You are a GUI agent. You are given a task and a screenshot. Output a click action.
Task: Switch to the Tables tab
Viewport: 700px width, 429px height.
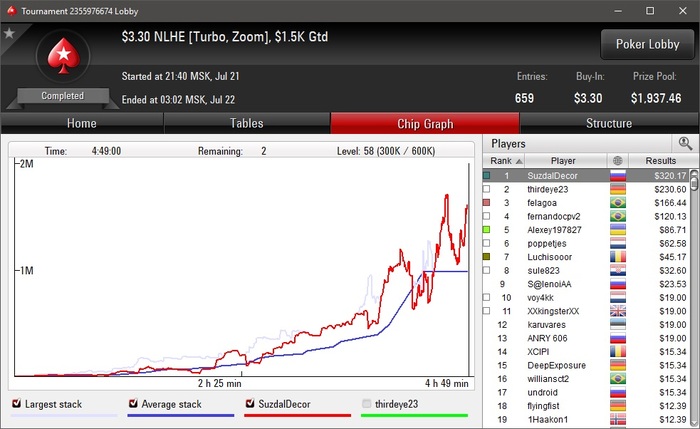pyautogui.click(x=247, y=123)
